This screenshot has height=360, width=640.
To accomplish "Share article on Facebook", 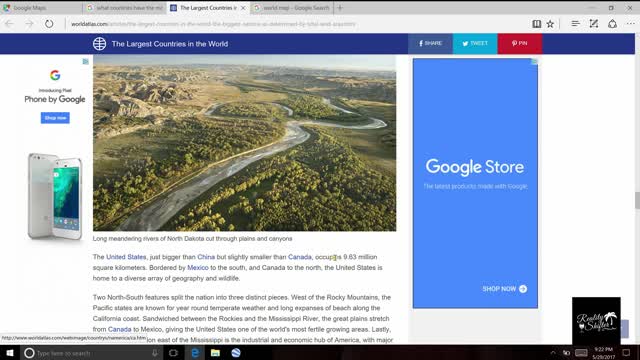I will [430, 44].
